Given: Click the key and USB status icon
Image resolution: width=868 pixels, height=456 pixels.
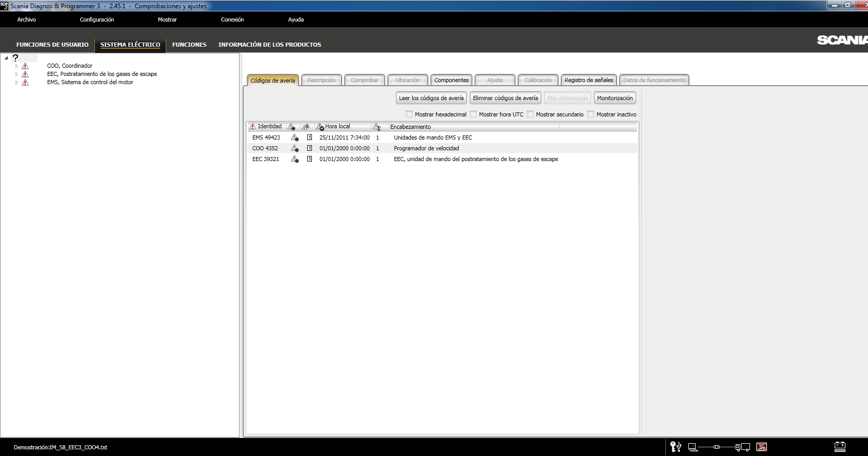Looking at the screenshot, I should [676, 447].
